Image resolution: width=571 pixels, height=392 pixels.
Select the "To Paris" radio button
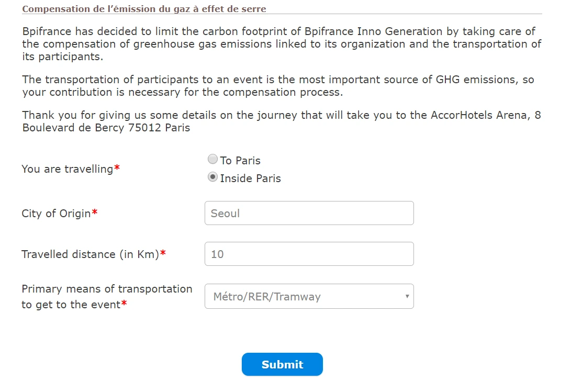(x=212, y=159)
